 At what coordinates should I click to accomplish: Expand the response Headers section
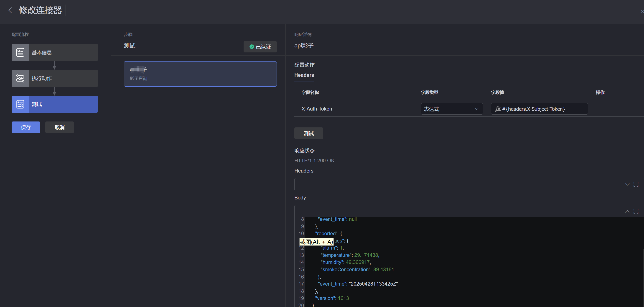pyautogui.click(x=627, y=184)
